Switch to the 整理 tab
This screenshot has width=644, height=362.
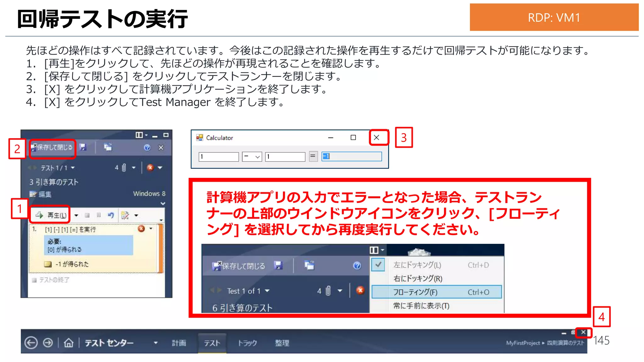pos(282,343)
